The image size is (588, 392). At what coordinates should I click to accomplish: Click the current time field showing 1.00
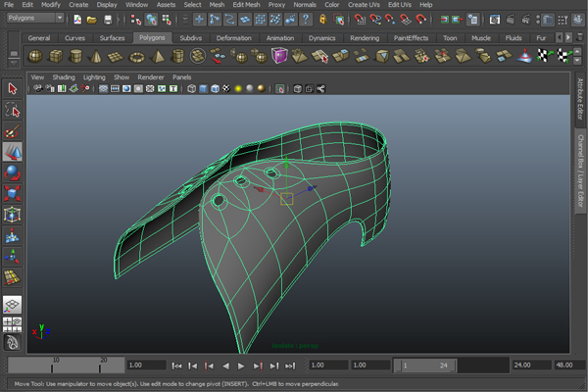pos(146,365)
